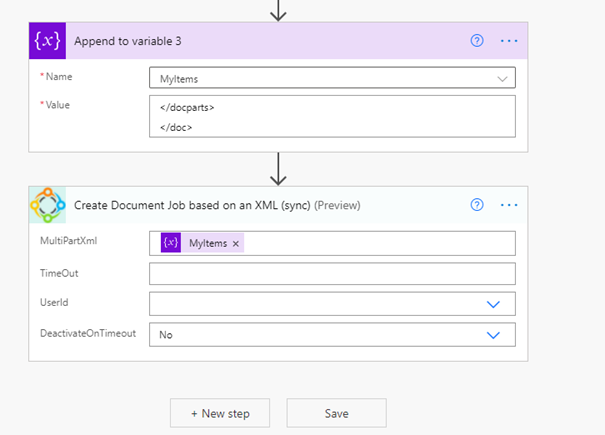
Task: Click the variable icon on Append to variable 3
Action: tap(47, 41)
